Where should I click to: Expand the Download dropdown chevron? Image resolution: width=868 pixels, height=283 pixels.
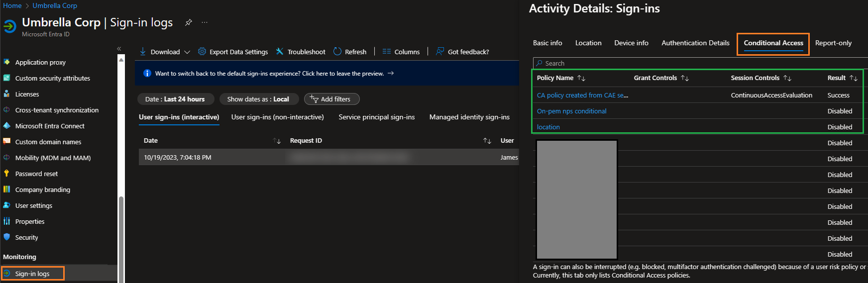click(x=187, y=52)
